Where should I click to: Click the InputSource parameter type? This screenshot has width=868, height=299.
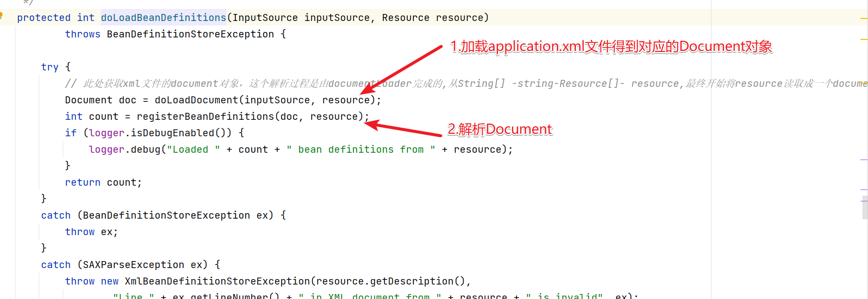click(x=265, y=17)
